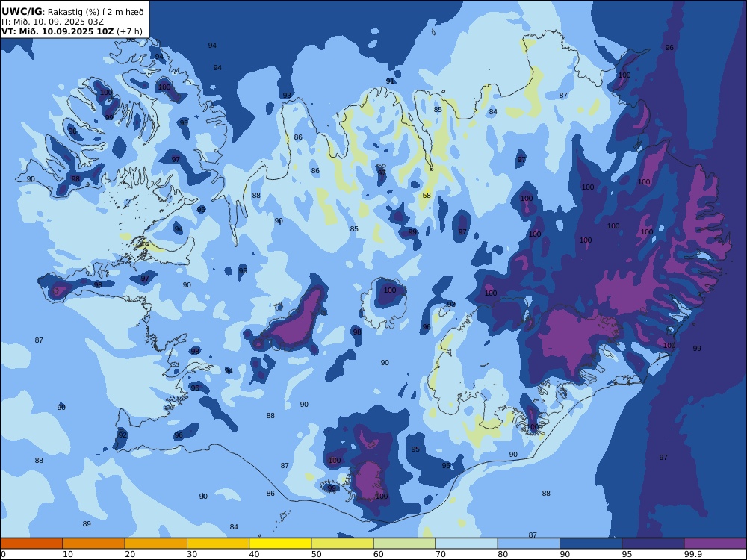Click the title text 'UWC/IG: Rakastig (%) í 2 m hæð'

pyautogui.click(x=72, y=12)
